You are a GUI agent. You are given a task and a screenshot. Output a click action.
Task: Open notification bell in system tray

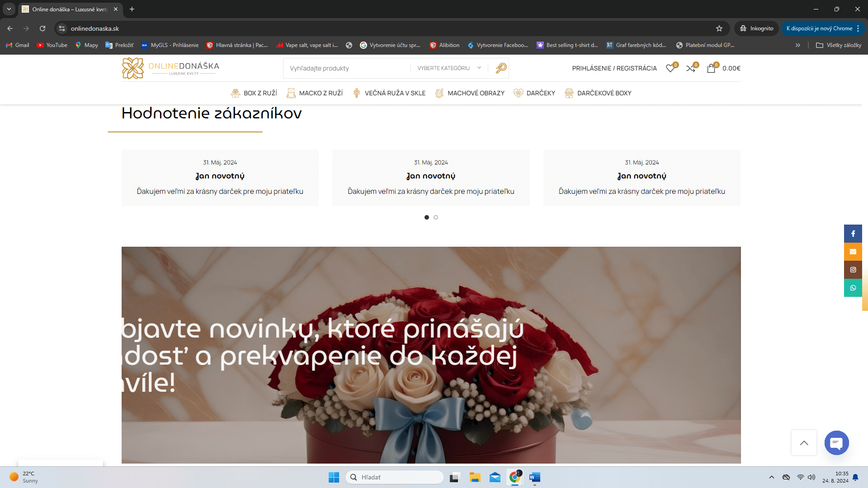pyautogui.click(x=855, y=477)
